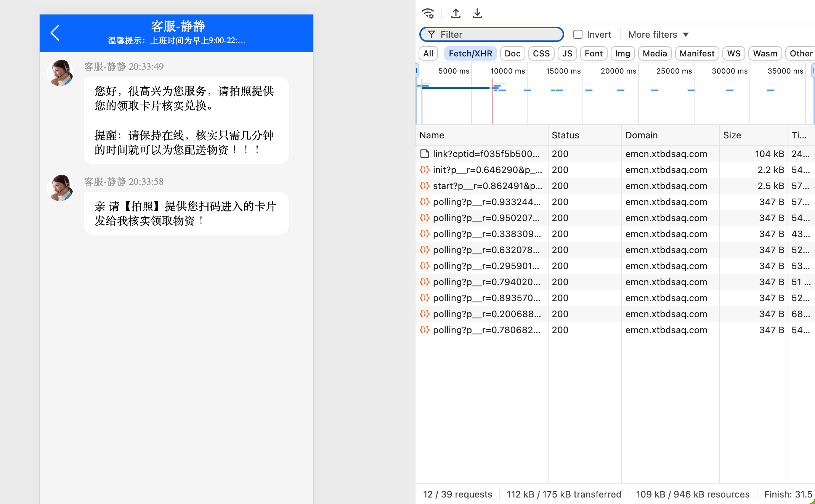Select the link?cptid=f035f5b500 request row
This screenshot has width=815, height=504.
coord(615,154)
